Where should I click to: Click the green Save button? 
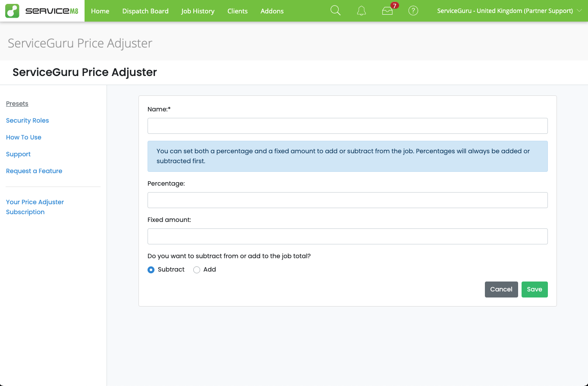(x=535, y=289)
